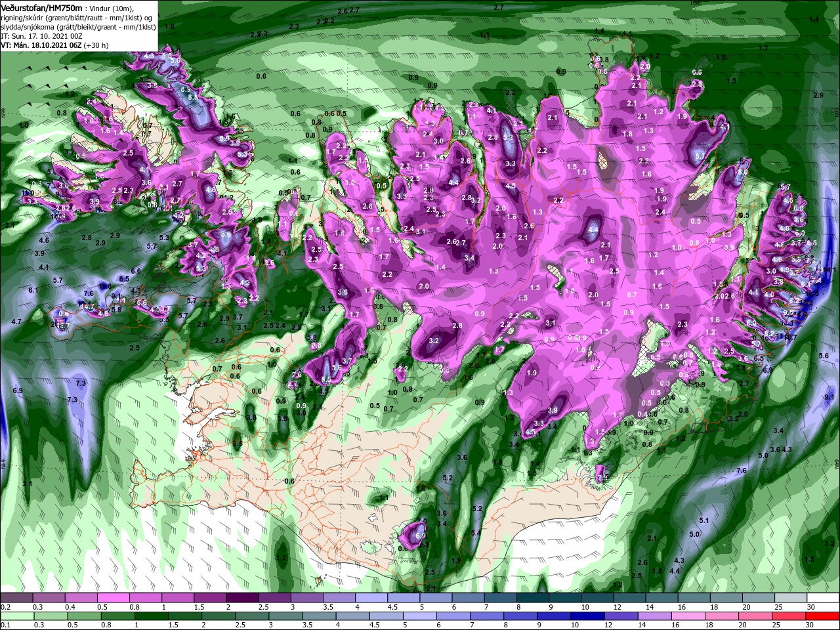Click the dark purple 2 snow legend swatch
840x630 pixels.
point(242,598)
